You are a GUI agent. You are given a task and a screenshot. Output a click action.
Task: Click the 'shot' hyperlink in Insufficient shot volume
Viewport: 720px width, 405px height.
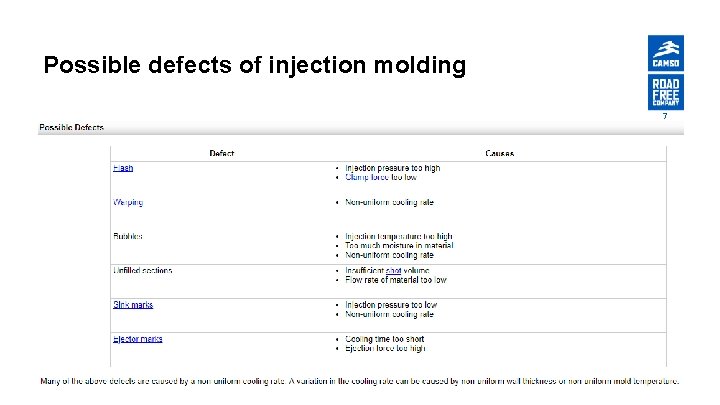(394, 271)
